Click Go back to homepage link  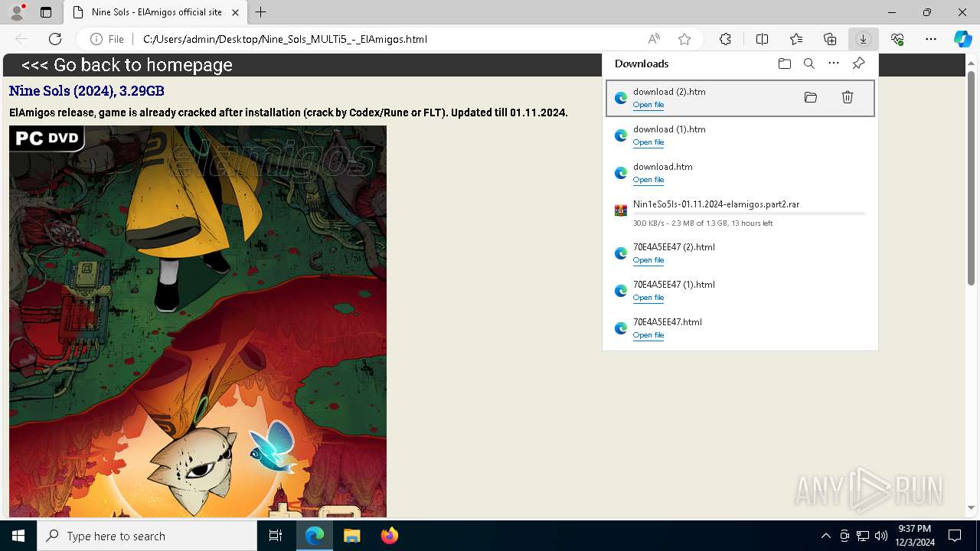[127, 65]
